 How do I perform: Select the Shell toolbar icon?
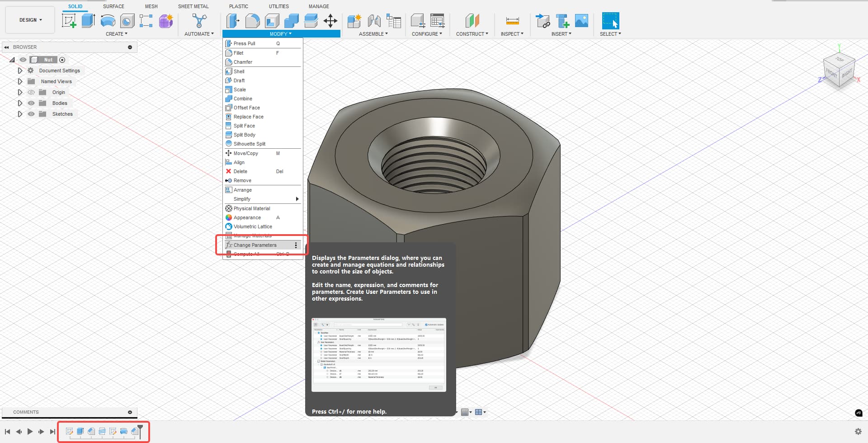[x=272, y=21]
